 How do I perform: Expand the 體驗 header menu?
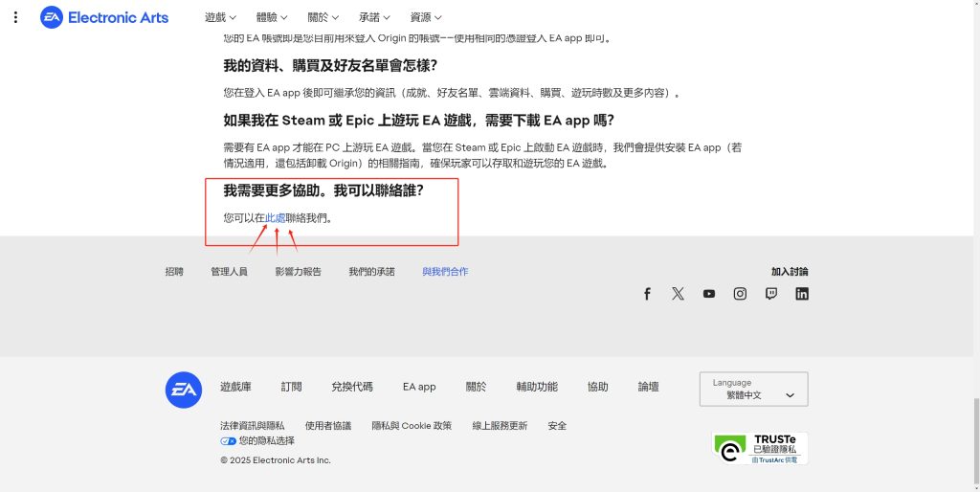pyautogui.click(x=272, y=17)
